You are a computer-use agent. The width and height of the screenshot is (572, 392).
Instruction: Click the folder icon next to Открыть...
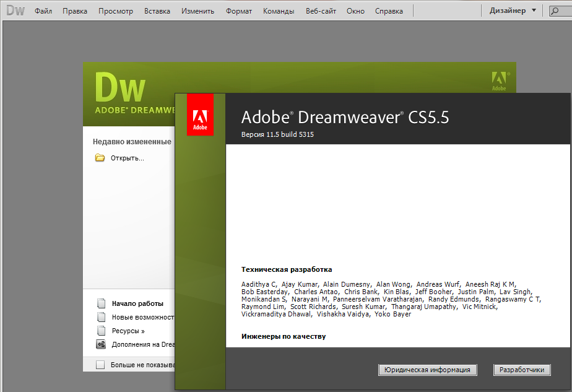(100, 158)
